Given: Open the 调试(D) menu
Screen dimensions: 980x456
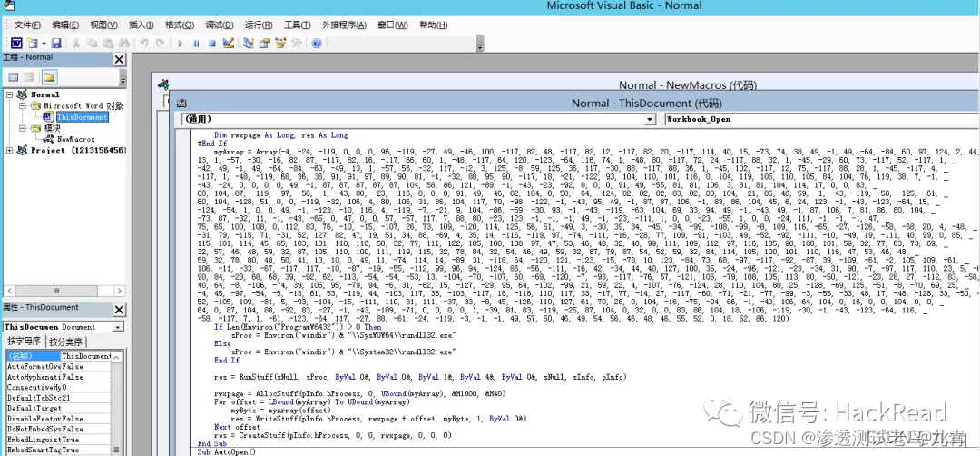Looking at the screenshot, I should point(220,25).
